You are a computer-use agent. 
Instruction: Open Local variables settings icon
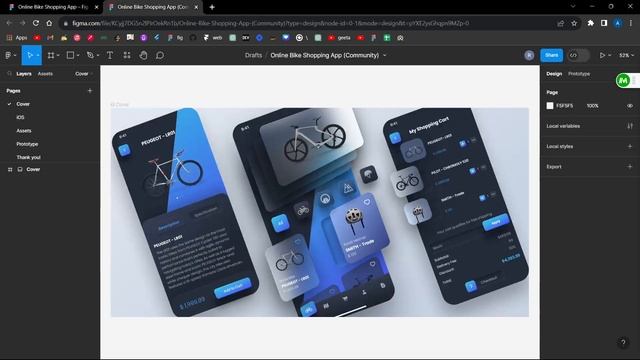pos(630,126)
